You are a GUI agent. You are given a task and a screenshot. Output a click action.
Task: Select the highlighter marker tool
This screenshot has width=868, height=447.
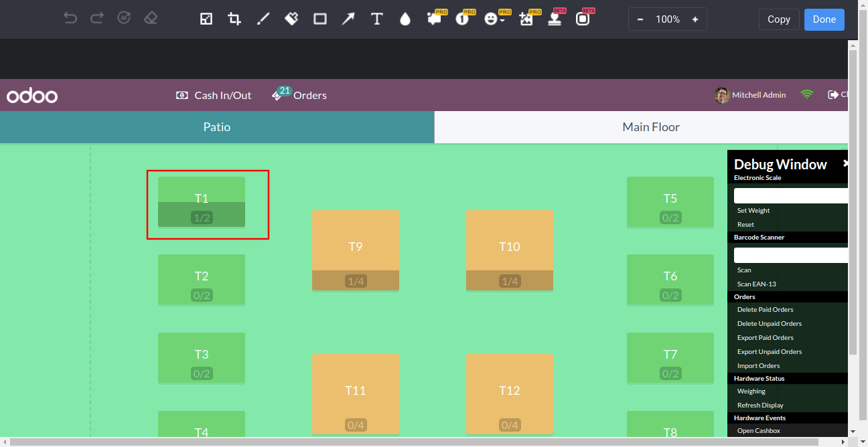pyautogui.click(x=291, y=19)
